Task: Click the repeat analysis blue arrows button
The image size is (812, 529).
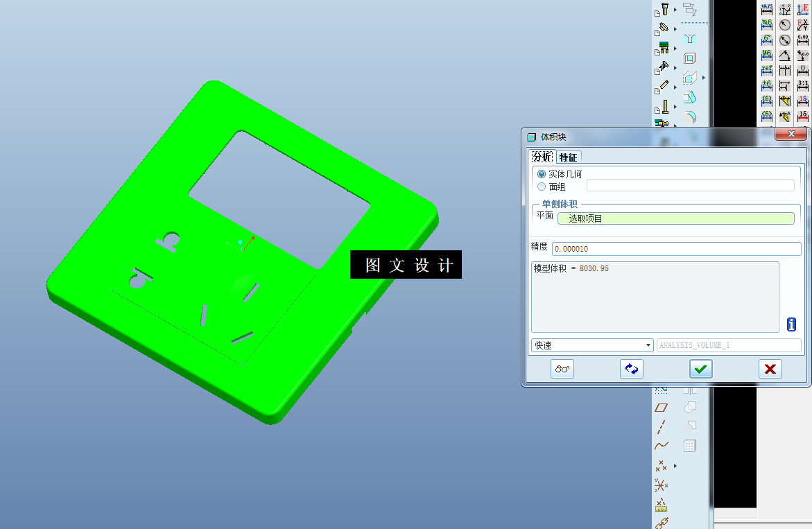Action: 631,369
